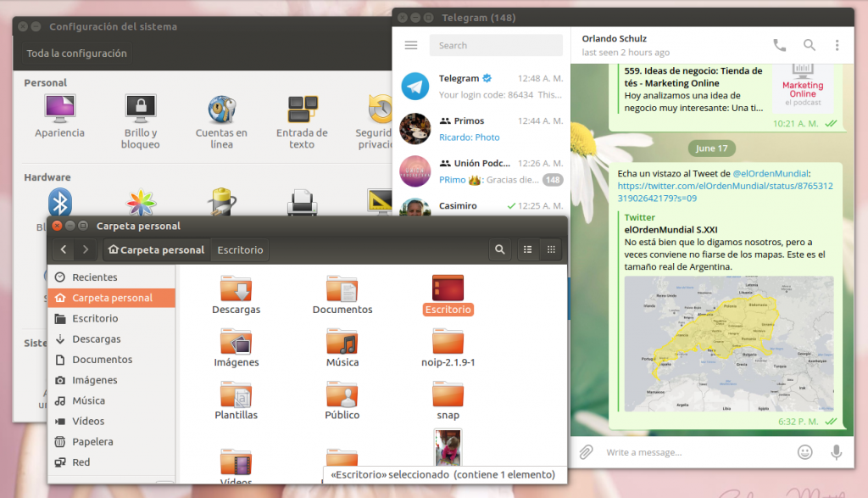Open Red in sidebar
The height and width of the screenshot is (498, 868).
[x=112, y=462]
